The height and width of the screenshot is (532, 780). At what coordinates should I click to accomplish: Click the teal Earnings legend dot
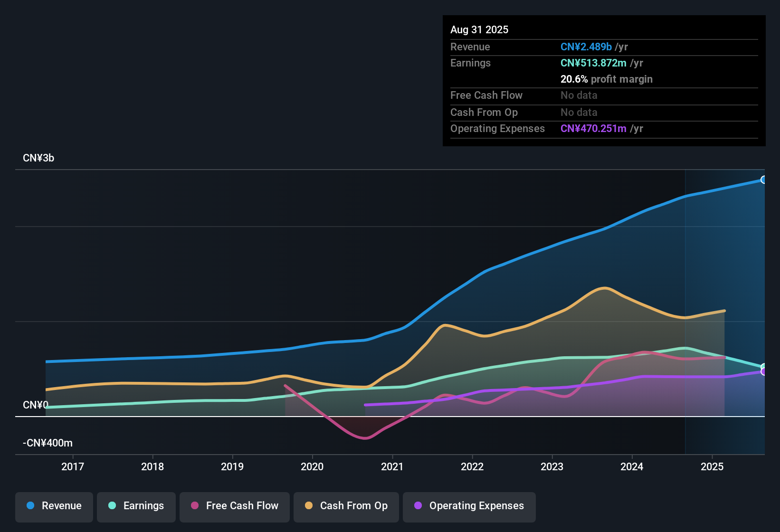tap(112, 506)
